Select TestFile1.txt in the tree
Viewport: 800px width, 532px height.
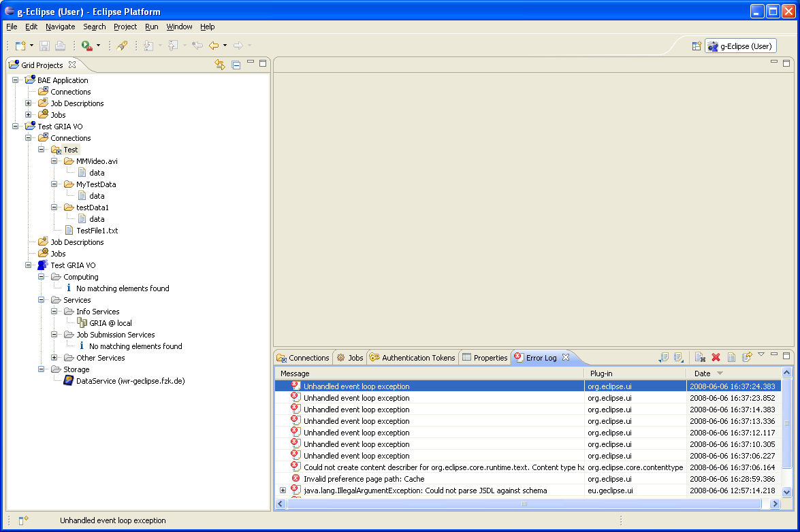coord(97,231)
